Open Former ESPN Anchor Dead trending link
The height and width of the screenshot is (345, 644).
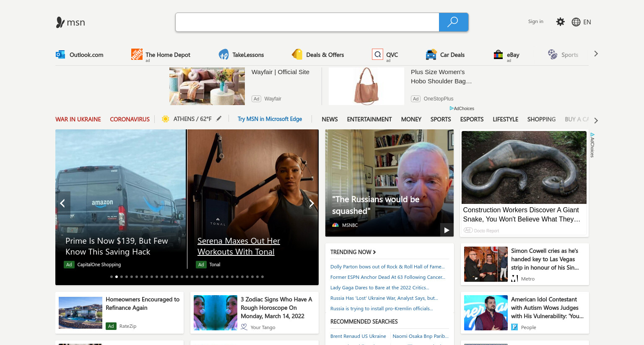(x=388, y=277)
